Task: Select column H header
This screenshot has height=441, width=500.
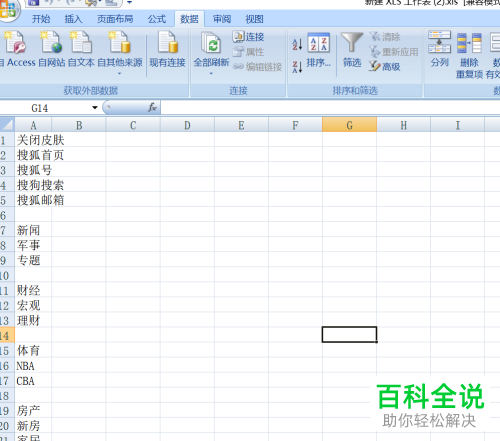Action: pyautogui.click(x=403, y=125)
